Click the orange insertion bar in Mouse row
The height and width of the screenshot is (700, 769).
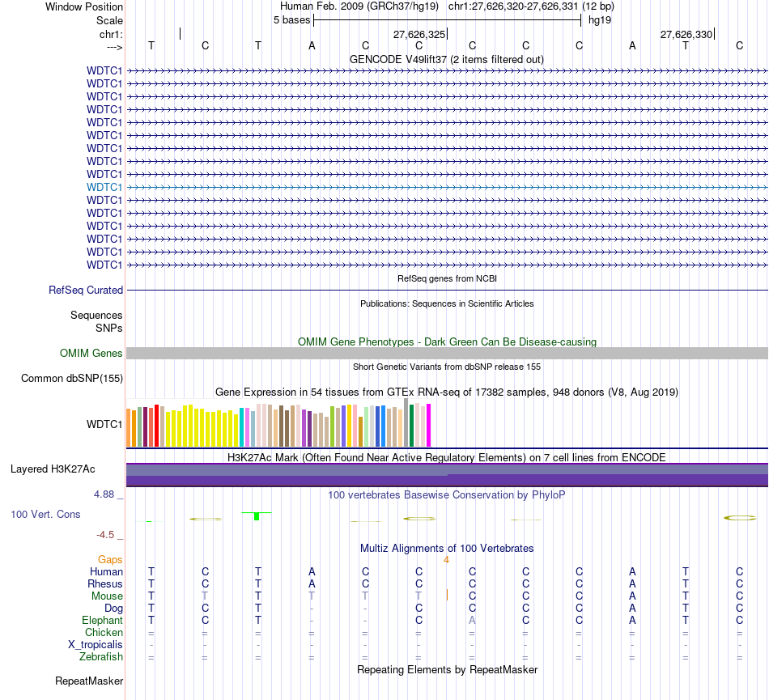pyautogui.click(x=447, y=595)
